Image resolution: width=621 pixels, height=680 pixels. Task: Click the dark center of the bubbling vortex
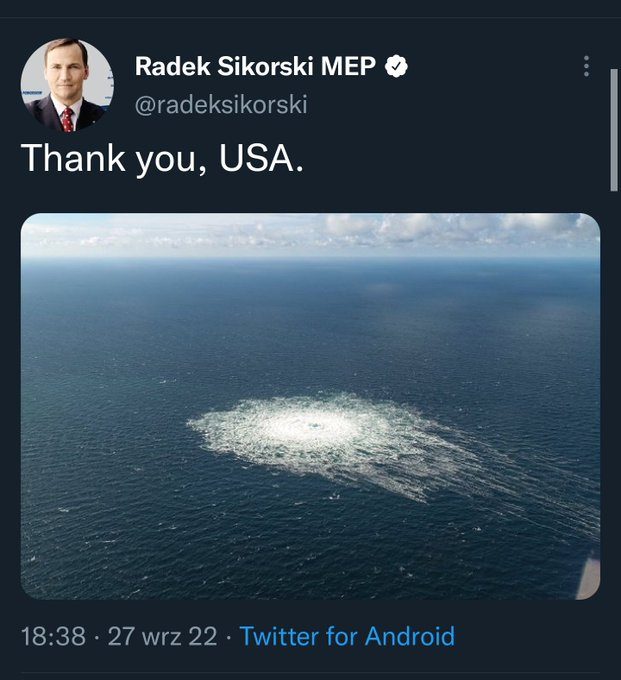pyautogui.click(x=319, y=428)
